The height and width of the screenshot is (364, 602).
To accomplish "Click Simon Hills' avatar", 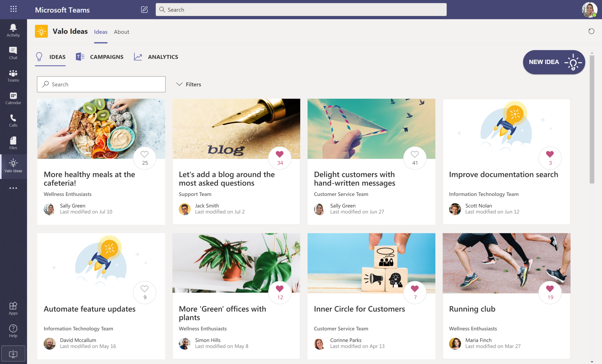I will pos(185,344).
